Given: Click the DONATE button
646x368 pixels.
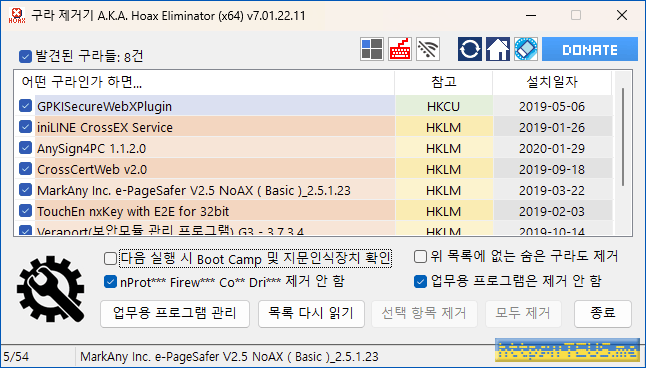Looking at the screenshot, I should [590, 49].
